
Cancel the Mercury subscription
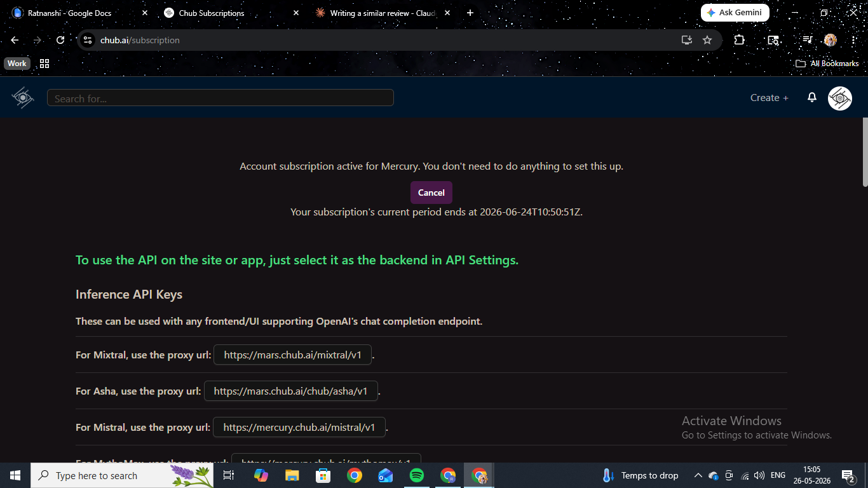[431, 193]
